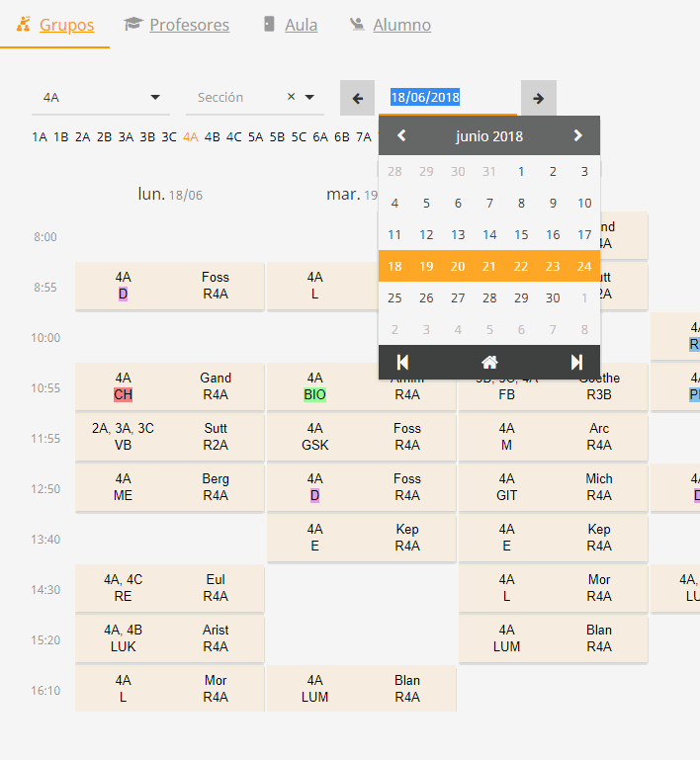
Task: Open Tuesday 12:50 D lesson with Foss
Action: click(361, 487)
